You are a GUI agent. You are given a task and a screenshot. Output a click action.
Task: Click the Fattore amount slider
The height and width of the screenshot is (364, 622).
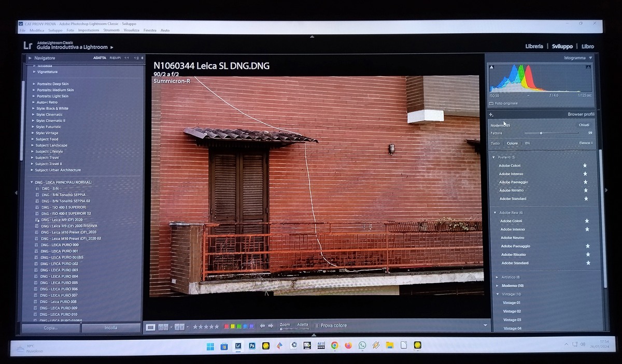coord(541,134)
